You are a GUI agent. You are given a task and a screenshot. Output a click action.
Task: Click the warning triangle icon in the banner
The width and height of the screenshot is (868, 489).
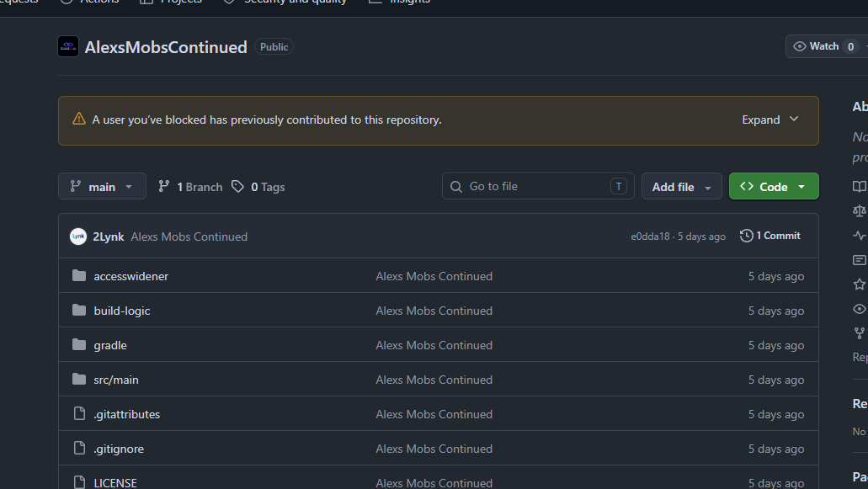point(79,119)
